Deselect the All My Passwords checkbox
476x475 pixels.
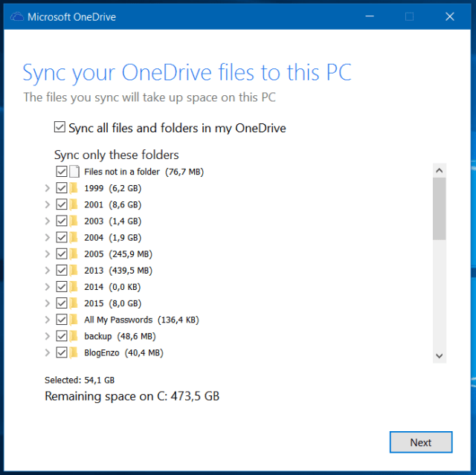62,320
